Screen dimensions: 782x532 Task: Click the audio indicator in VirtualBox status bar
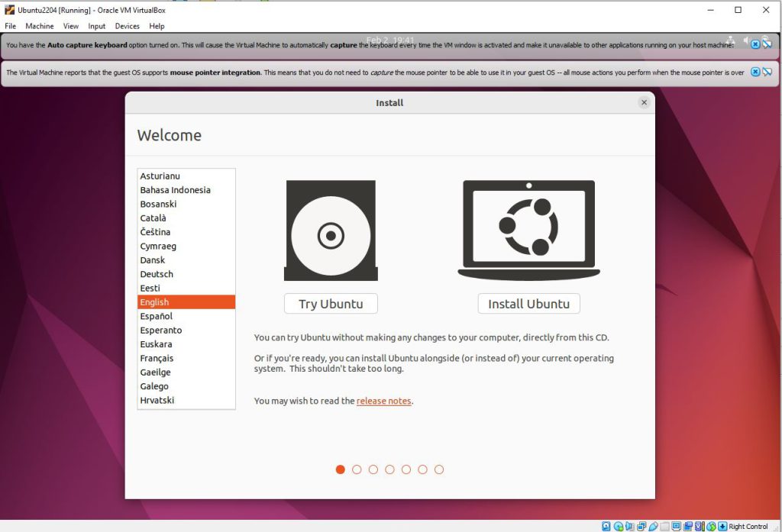pyautogui.click(x=630, y=526)
